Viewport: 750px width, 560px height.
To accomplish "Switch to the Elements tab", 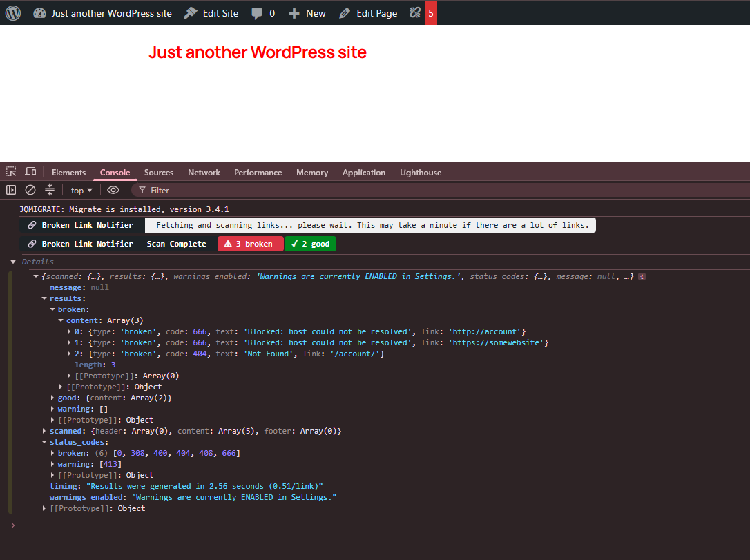I will click(69, 173).
